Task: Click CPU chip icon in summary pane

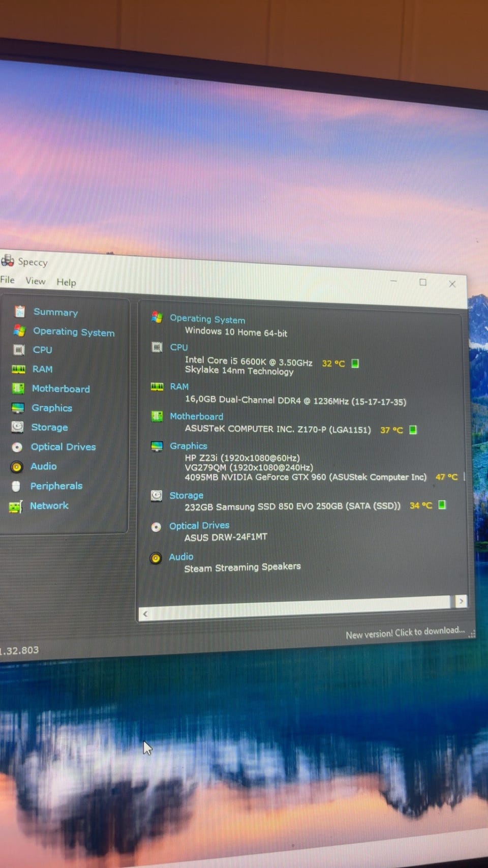Action: tap(157, 347)
